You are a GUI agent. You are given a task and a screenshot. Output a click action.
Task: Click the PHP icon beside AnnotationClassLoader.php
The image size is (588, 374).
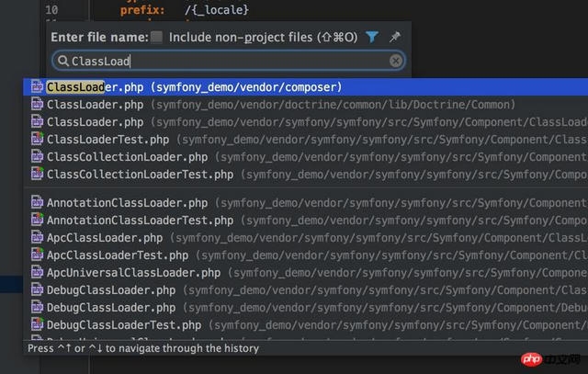pos(38,202)
